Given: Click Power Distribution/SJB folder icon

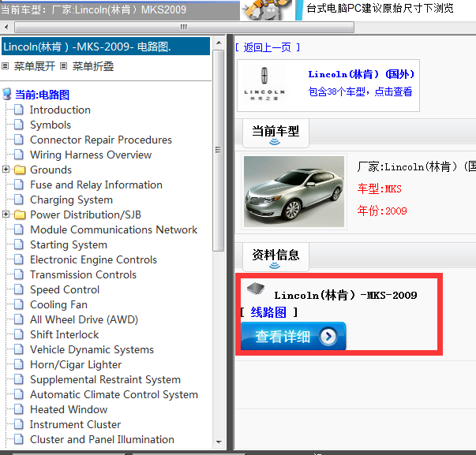Looking at the screenshot, I should tap(20, 214).
